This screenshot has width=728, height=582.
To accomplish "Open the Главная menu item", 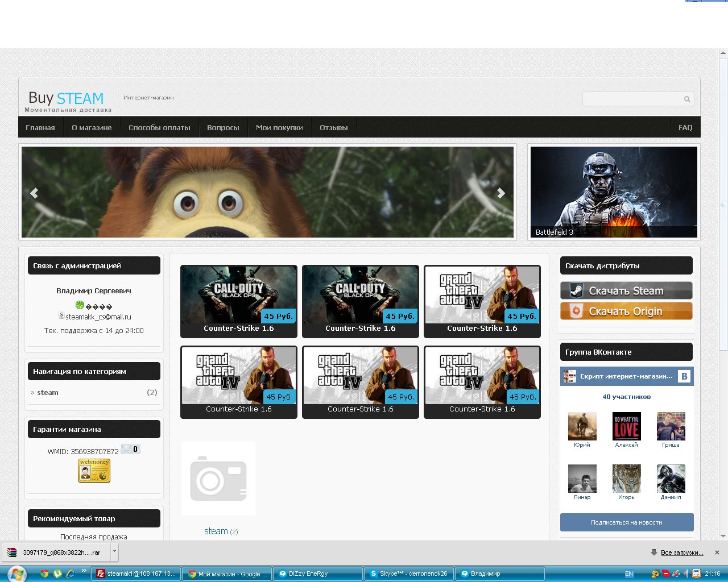I will click(x=40, y=127).
